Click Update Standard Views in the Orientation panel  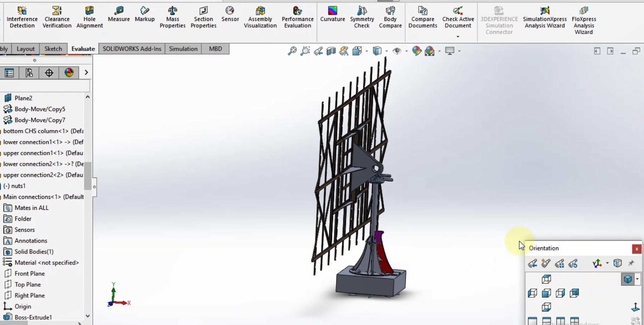click(x=560, y=263)
